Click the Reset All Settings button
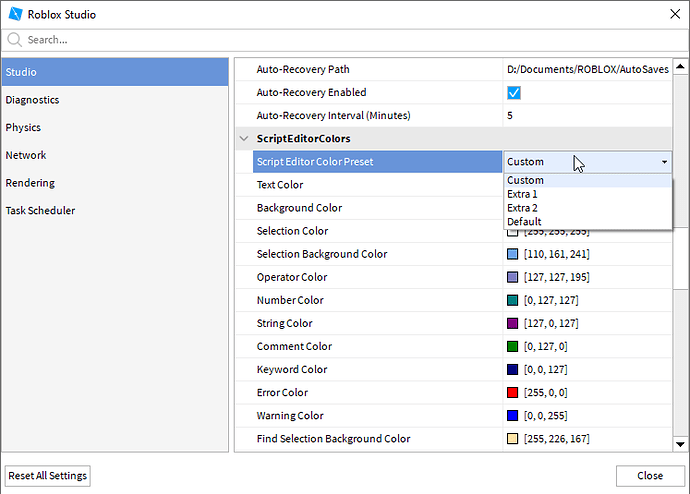 47,476
